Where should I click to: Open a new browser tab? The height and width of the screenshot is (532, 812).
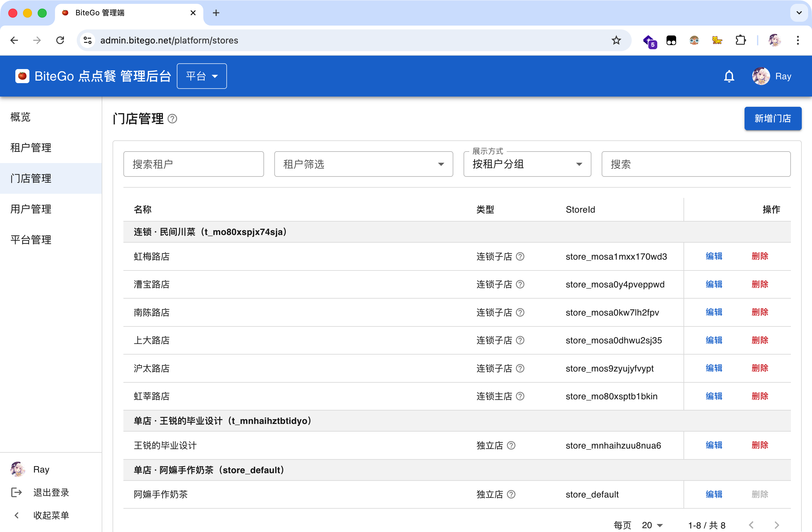[x=216, y=13]
